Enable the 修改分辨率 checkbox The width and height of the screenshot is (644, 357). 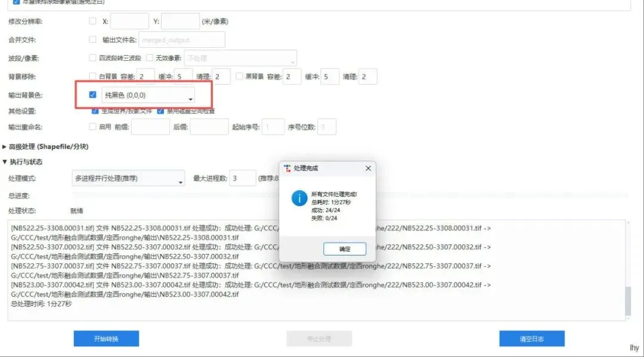coord(92,21)
